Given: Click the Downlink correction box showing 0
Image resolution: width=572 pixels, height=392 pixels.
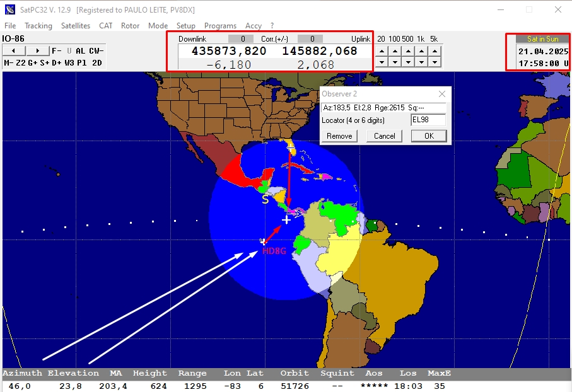Looking at the screenshot, I should tap(241, 38).
